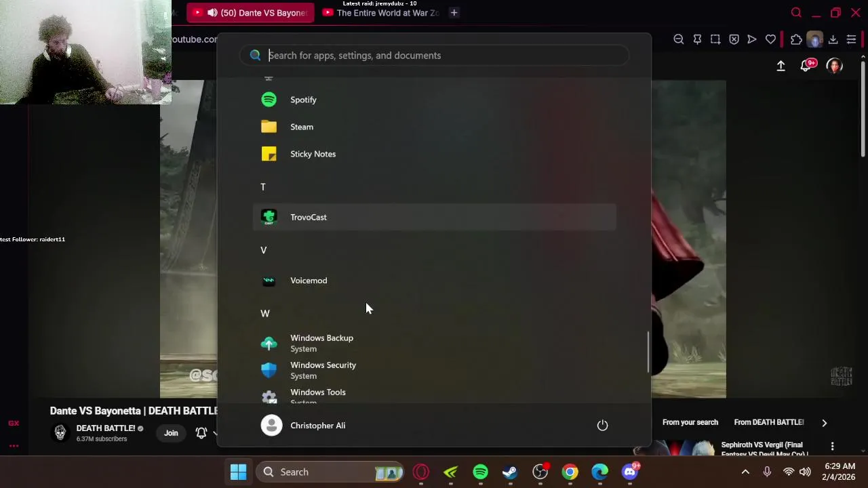Open Windows Security from the app list
This screenshot has height=488, width=868.
click(434, 370)
